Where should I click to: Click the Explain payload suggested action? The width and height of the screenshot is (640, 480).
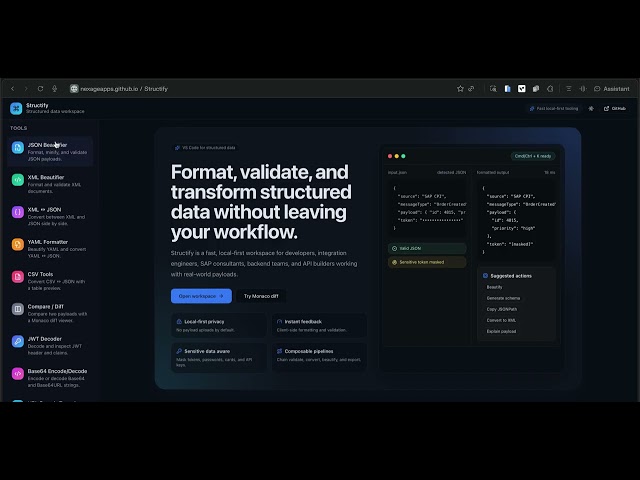501,331
